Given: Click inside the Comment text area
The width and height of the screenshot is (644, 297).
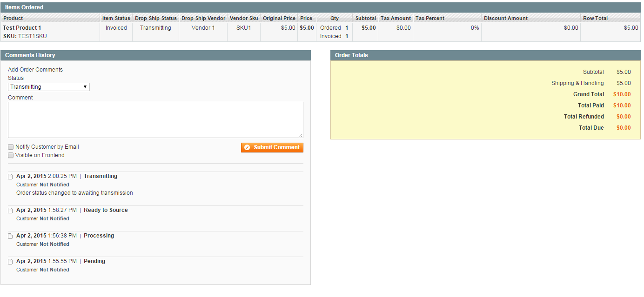Looking at the screenshot, I should (155, 120).
